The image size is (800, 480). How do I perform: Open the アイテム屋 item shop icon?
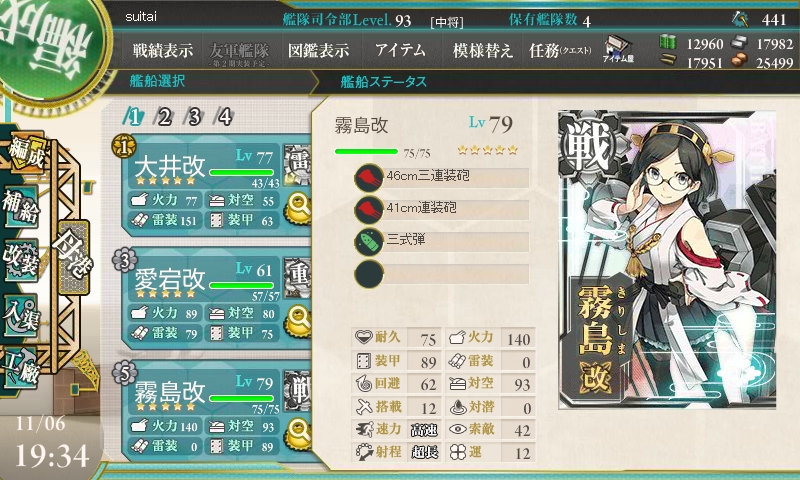coord(618,49)
